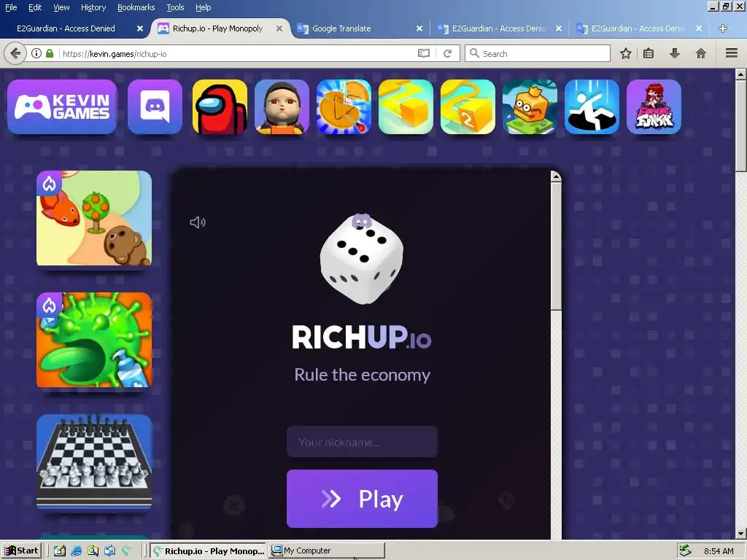Viewport: 747px width, 560px height.
Task: Open the View menu
Action: 61,7
